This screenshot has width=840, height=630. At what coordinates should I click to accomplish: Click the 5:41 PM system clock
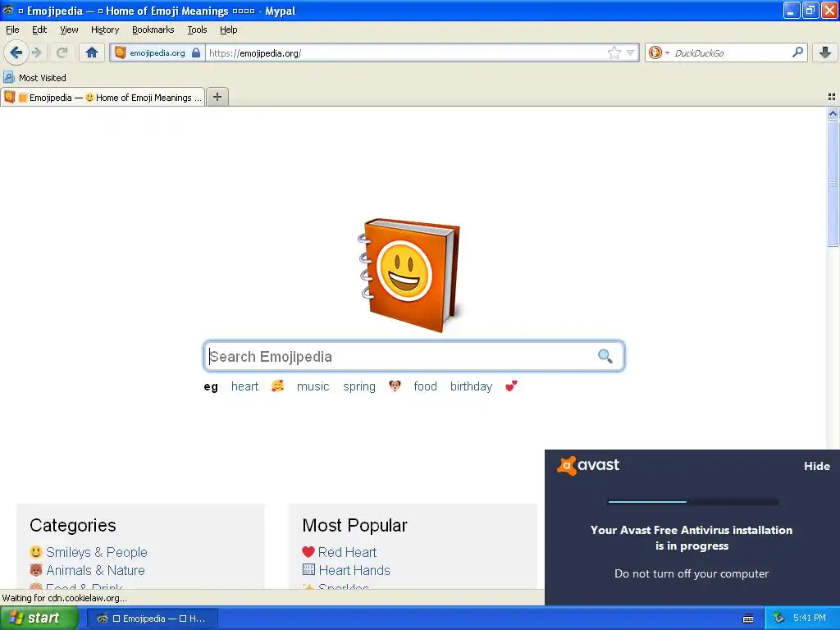tap(809, 619)
